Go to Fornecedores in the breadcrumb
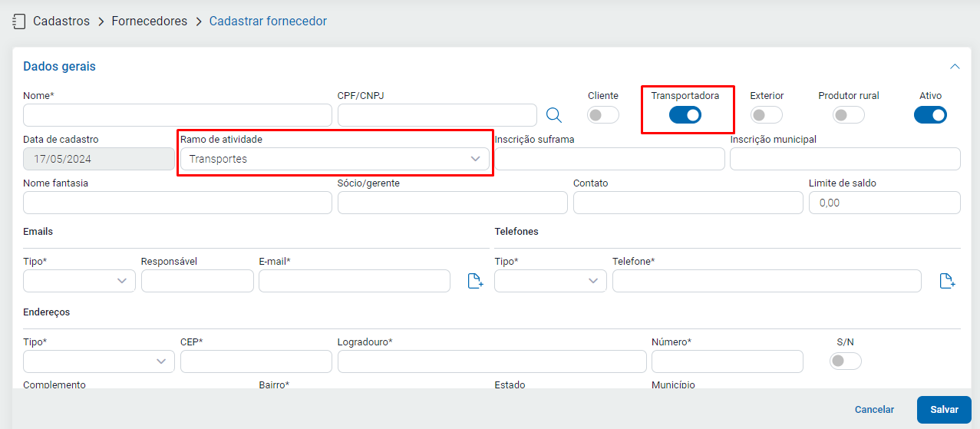Viewport: 980px width, 429px height. (149, 21)
